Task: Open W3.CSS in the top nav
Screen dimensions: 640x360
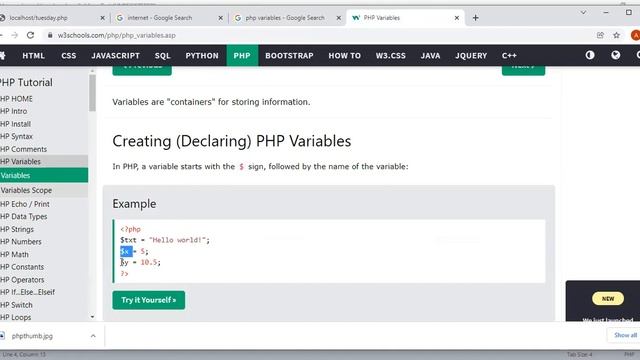Action: pos(391,56)
